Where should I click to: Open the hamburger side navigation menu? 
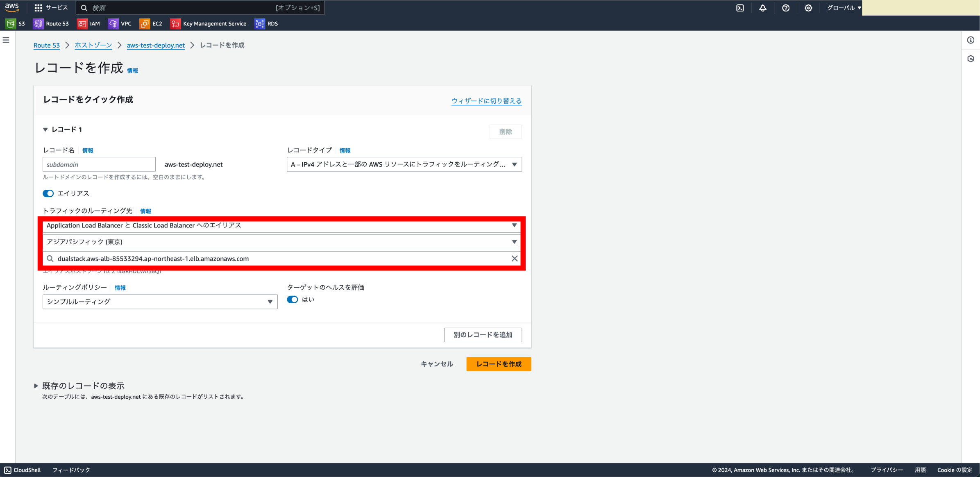click(x=6, y=40)
